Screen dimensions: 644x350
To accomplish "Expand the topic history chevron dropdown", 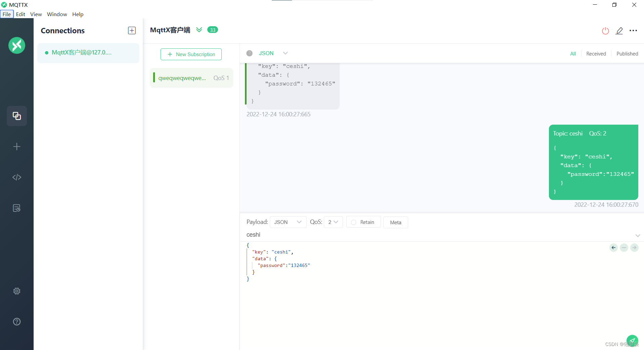I will point(638,235).
